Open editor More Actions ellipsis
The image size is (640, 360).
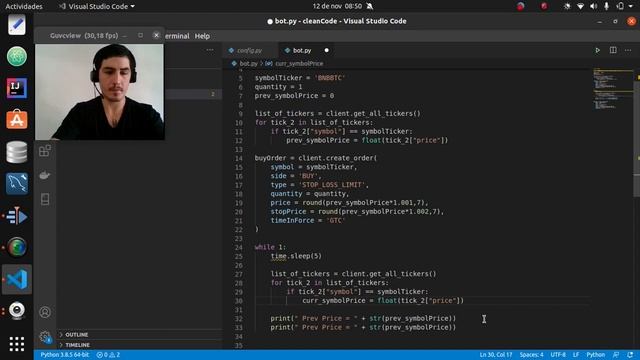click(x=628, y=50)
